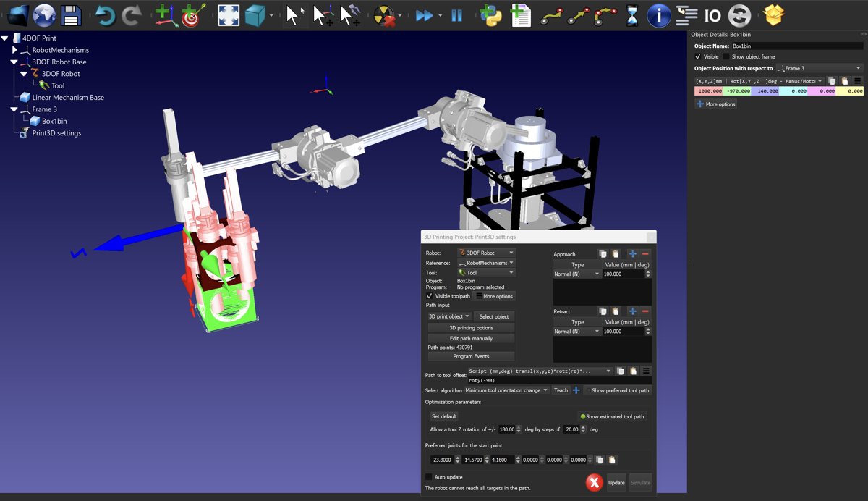
Task: Click the Fit all view icon
Action: [229, 15]
